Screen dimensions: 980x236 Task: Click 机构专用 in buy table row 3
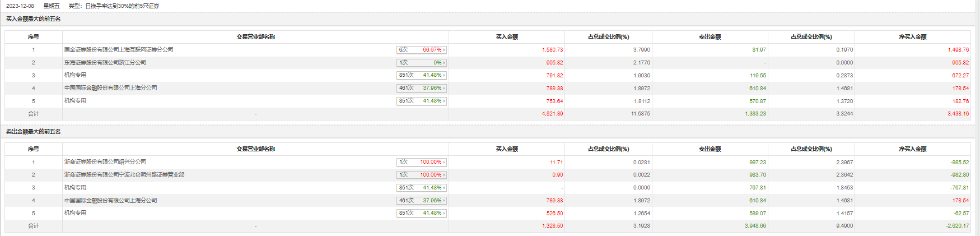75,75
